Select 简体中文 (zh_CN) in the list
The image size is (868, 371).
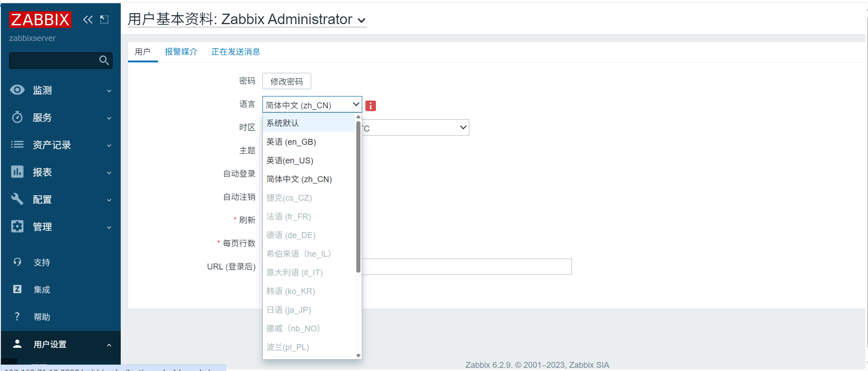click(x=309, y=179)
